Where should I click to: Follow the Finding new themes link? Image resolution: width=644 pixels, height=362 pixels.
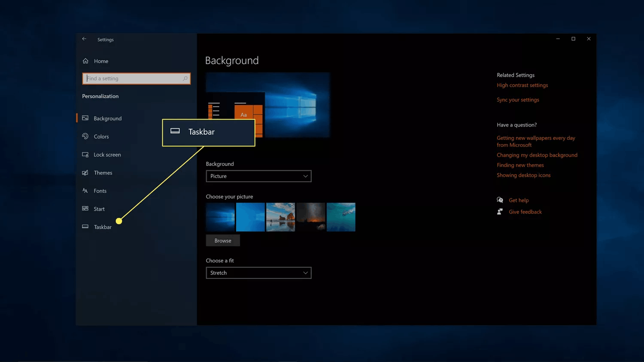[520, 165]
